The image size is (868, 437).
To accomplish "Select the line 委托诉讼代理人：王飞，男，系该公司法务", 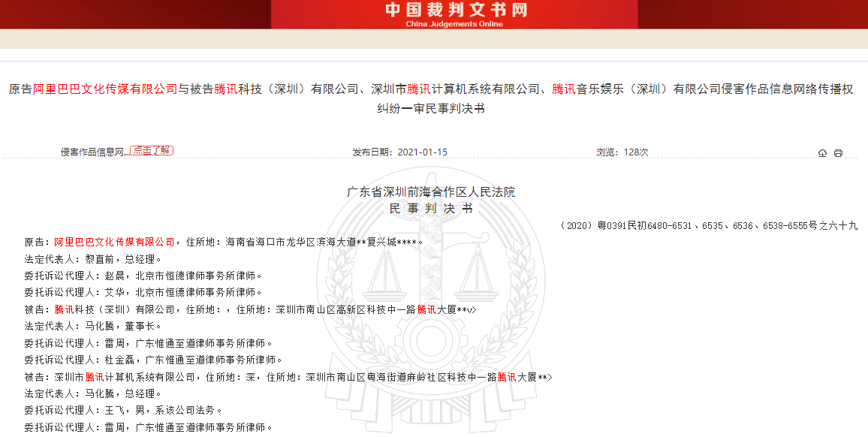I will (x=123, y=411).
